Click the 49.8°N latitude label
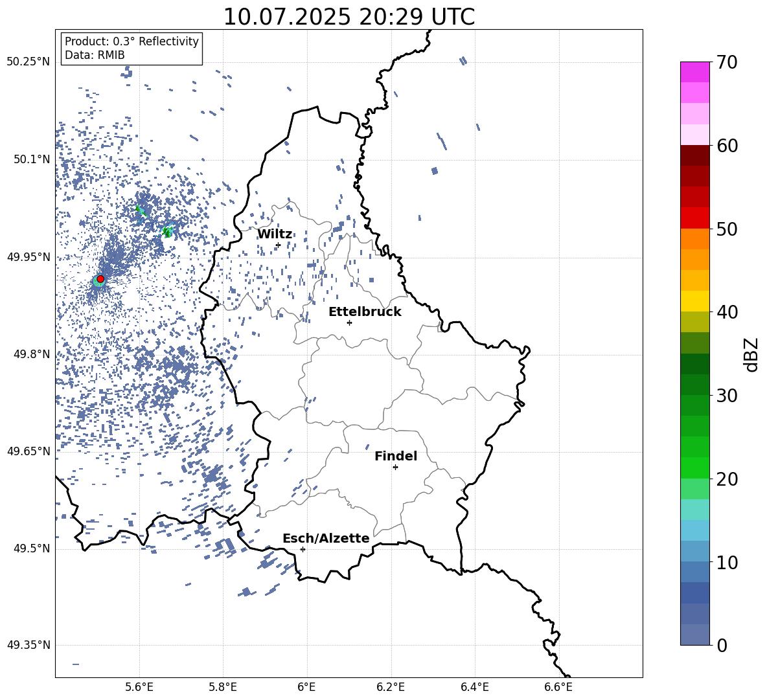This screenshot has width=767, height=700. pos(32,354)
